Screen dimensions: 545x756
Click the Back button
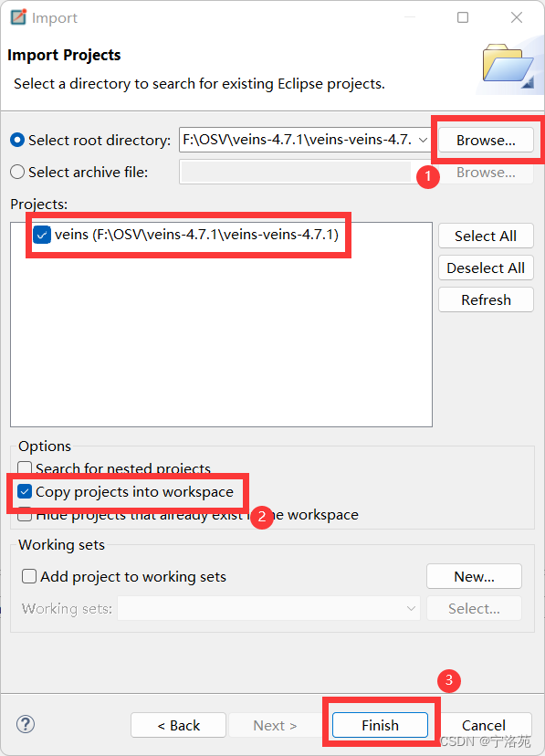tap(178, 724)
